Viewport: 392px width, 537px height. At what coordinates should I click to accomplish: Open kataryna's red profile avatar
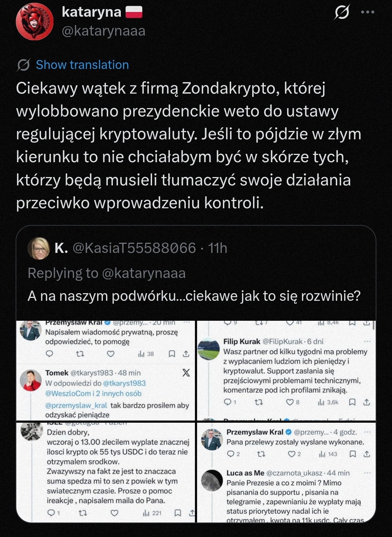(35, 22)
